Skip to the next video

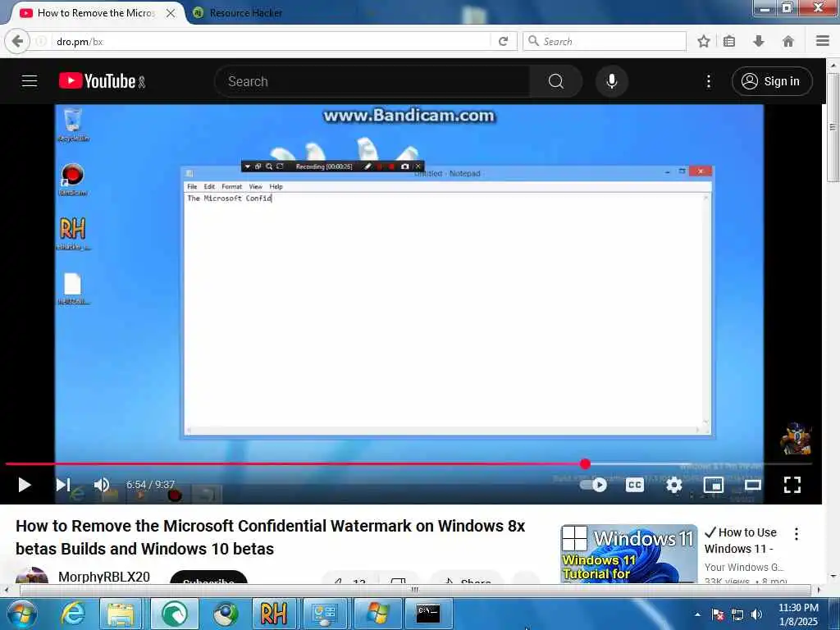click(x=63, y=485)
